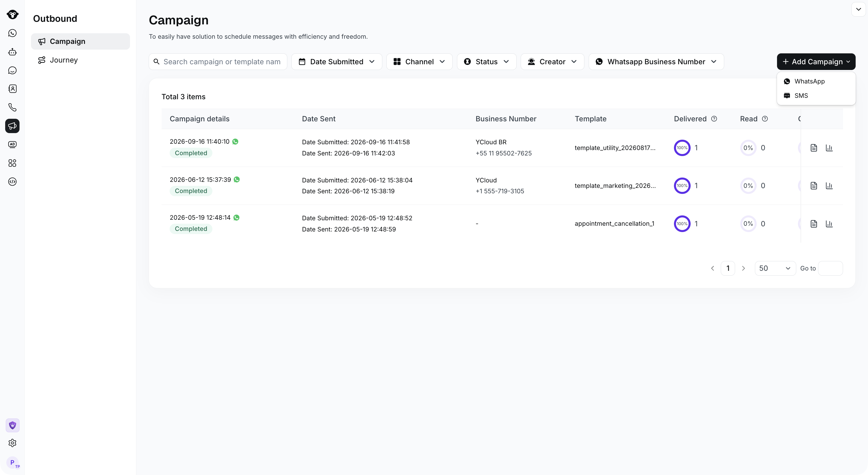Open contacts icon in sidebar
The image size is (868, 475).
click(x=12, y=89)
